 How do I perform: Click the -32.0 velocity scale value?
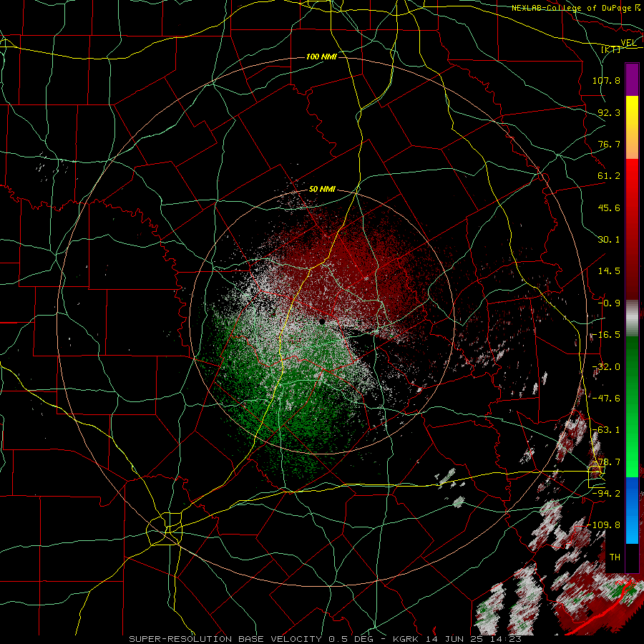pyautogui.click(x=606, y=367)
